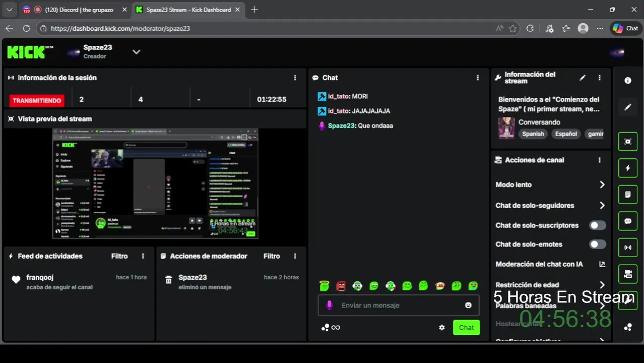Click the id_tato JAJAJAJAJA message
This screenshot has height=363, width=644.
coord(354,111)
